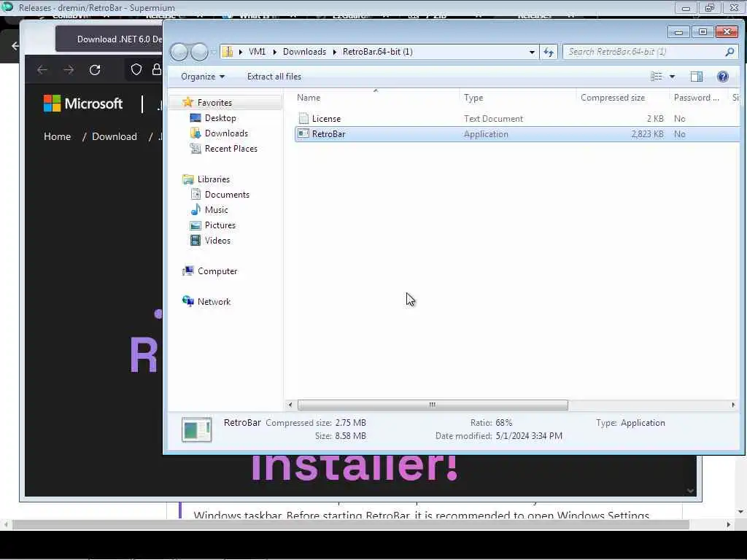Screen dimensions: 747x560
Task: Sort by the Type column header
Action: click(x=518, y=97)
